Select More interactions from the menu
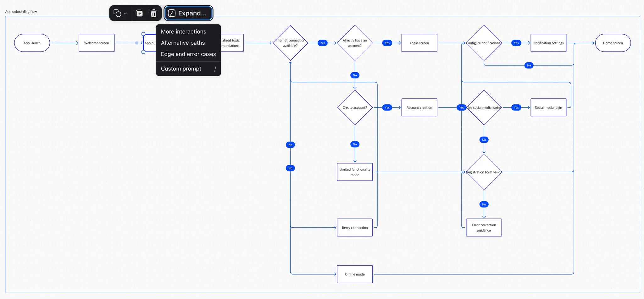This screenshot has height=299, width=644. point(184,31)
